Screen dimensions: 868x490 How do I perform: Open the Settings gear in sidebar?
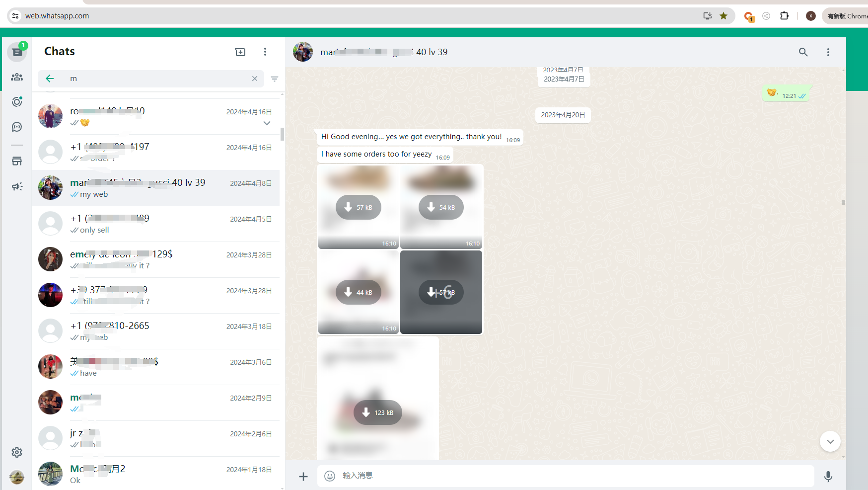pos(17,452)
